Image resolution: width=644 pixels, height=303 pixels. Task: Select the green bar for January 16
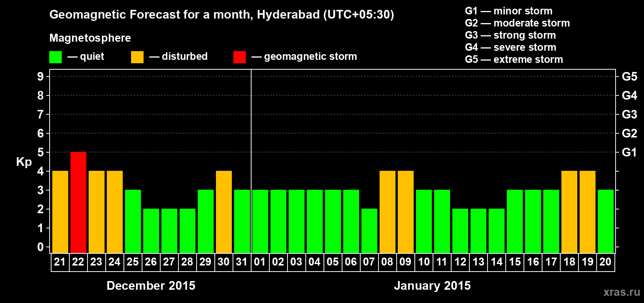coord(533,222)
